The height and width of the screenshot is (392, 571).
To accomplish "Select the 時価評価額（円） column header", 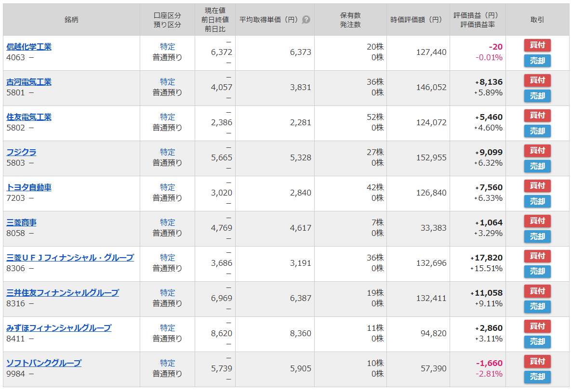I will (418, 20).
